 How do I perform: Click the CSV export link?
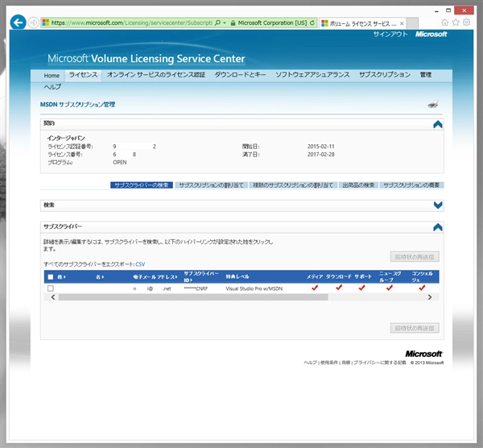(x=140, y=264)
